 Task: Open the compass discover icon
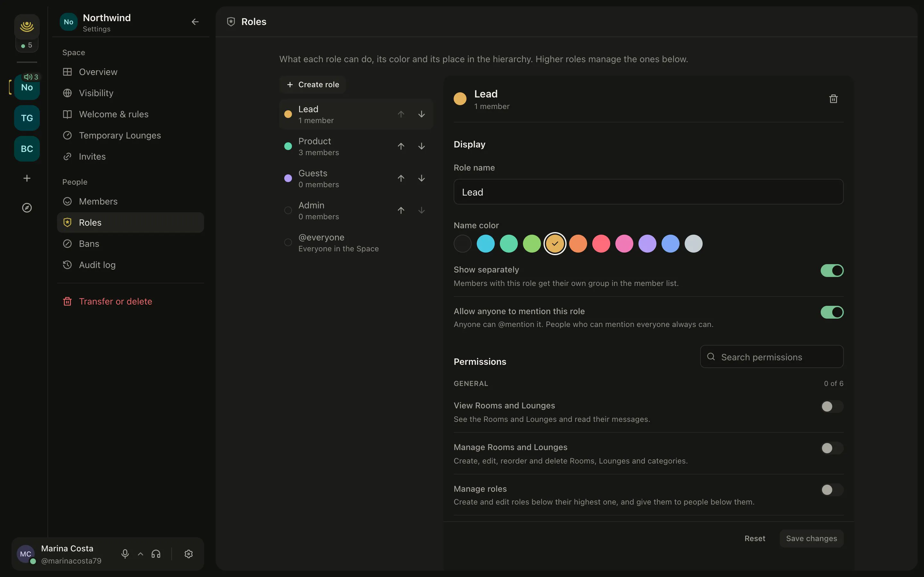(x=27, y=208)
